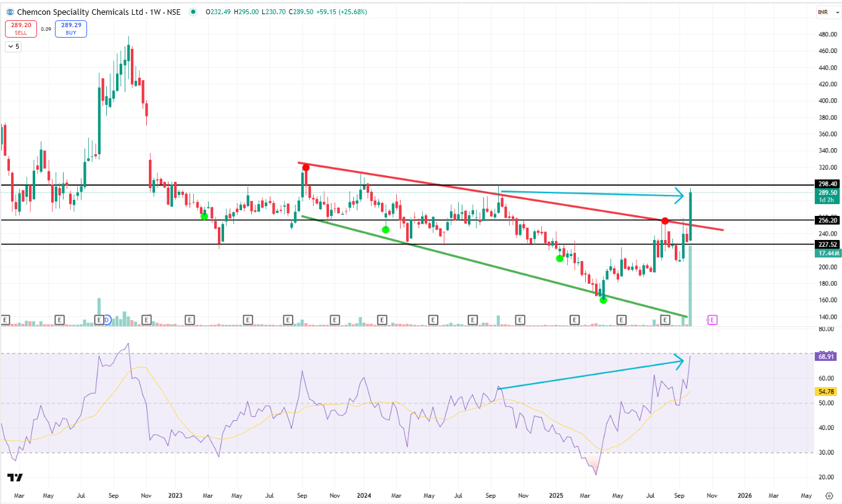Screen dimensions: 842x504
Task: Click 20.00 on the RSI scale
Action: tap(826, 477)
